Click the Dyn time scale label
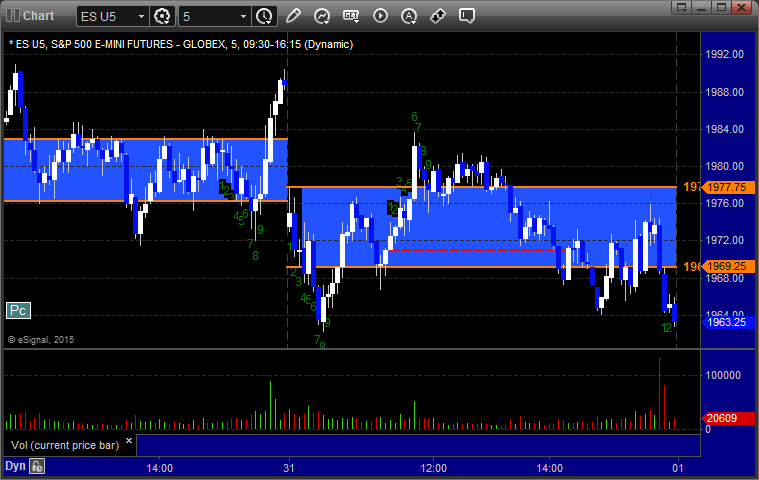Image resolution: width=759 pixels, height=480 pixels. [x=15, y=466]
